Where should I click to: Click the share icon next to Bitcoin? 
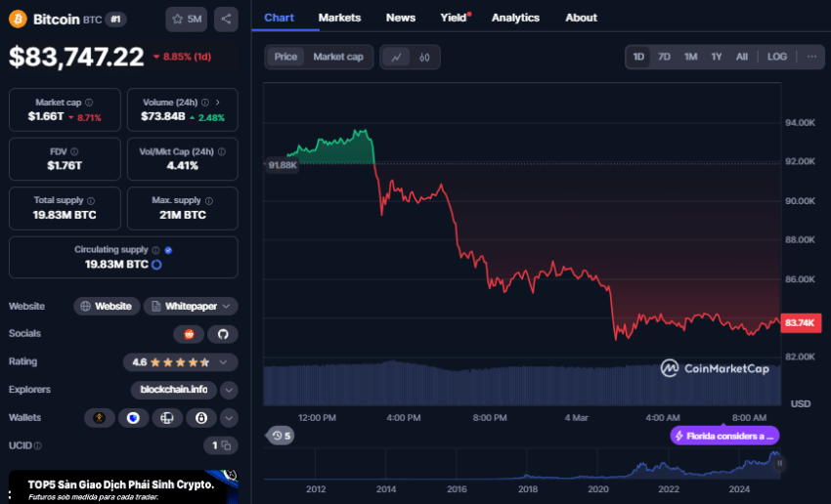(x=226, y=19)
